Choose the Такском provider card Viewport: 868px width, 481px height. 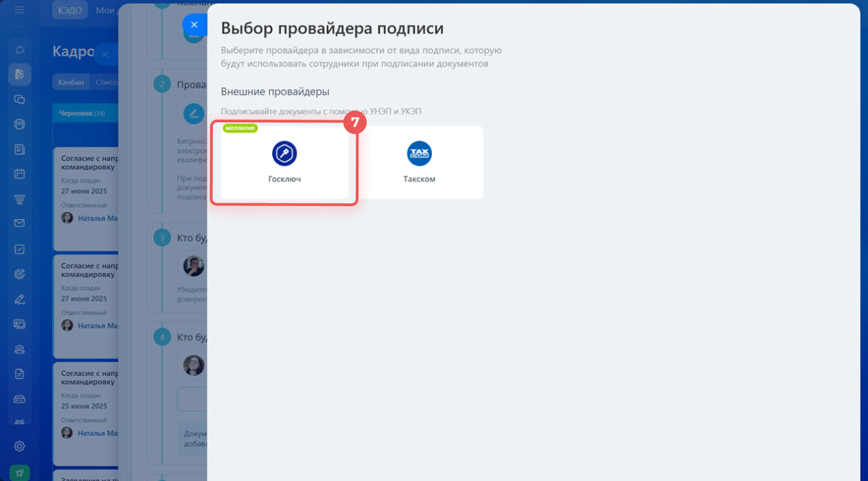pyautogui.click(x=419, y=163)
